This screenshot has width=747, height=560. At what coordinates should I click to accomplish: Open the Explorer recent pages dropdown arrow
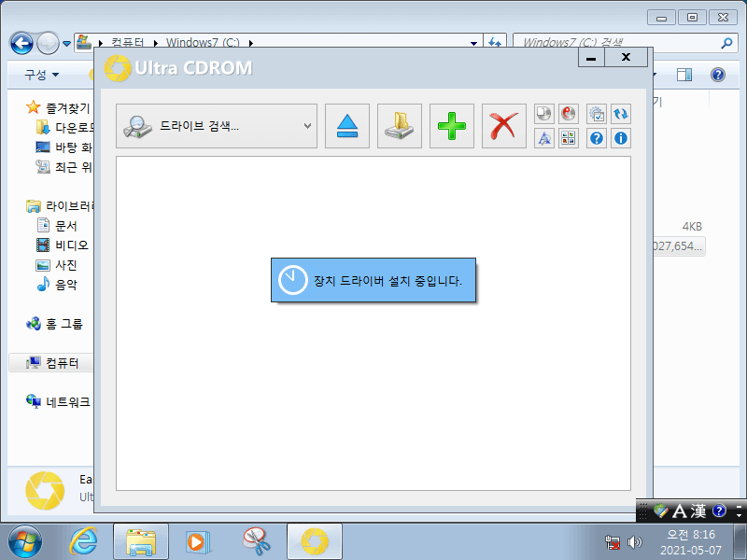(x=66, y=44)
